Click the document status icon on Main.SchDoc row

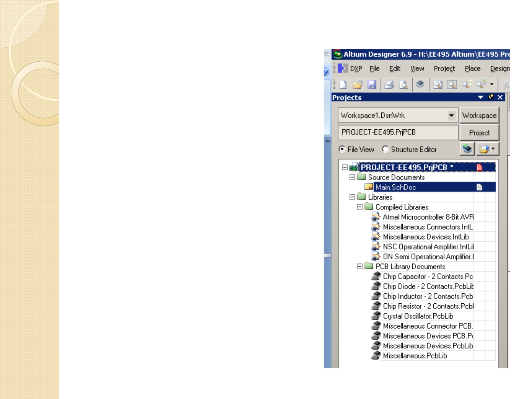click(479, 187)
